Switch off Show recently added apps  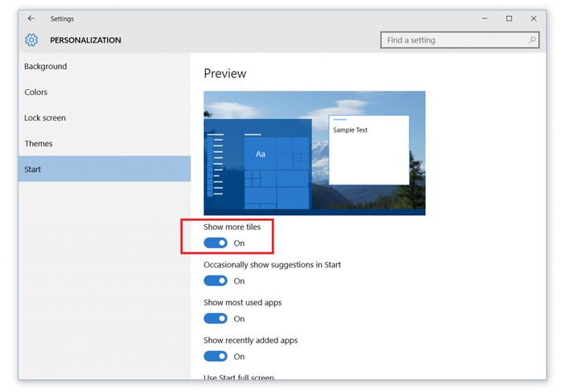(x=216, y=356)
